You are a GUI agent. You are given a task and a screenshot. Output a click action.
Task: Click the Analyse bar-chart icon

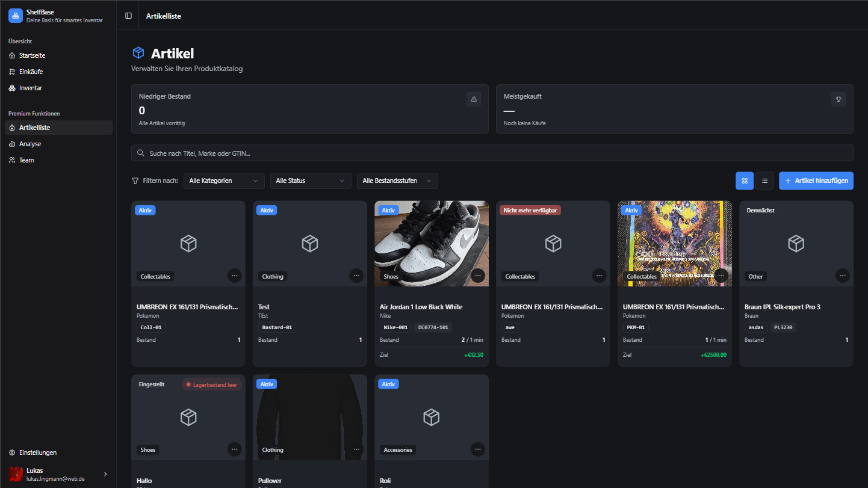pyautogui.click(x=13, y=143)
